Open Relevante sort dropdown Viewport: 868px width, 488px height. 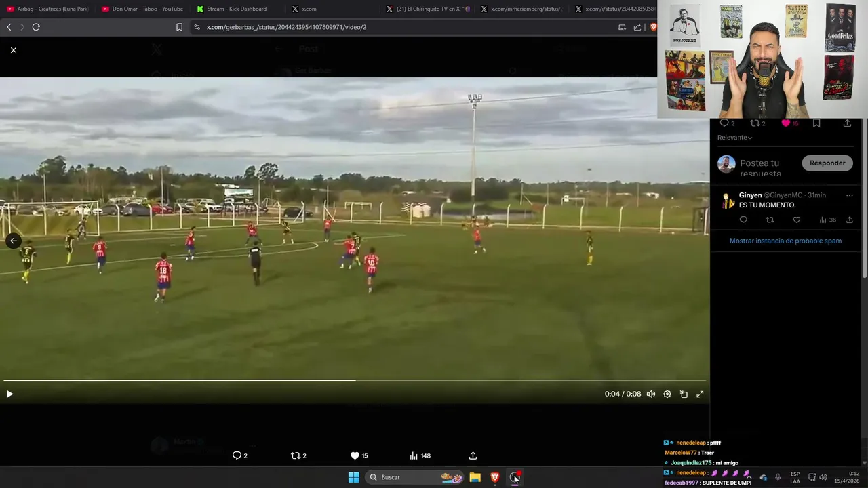(735, 138)
